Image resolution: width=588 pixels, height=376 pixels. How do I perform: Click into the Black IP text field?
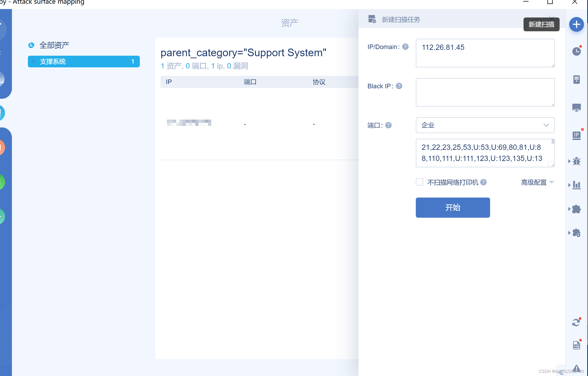[485, 92]
